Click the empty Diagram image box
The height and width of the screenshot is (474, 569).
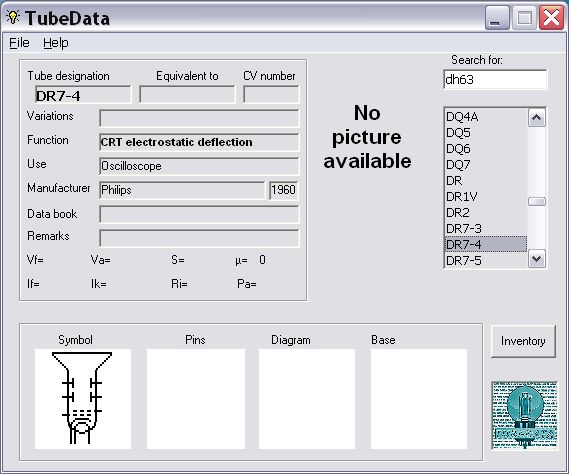click(307, 399)
